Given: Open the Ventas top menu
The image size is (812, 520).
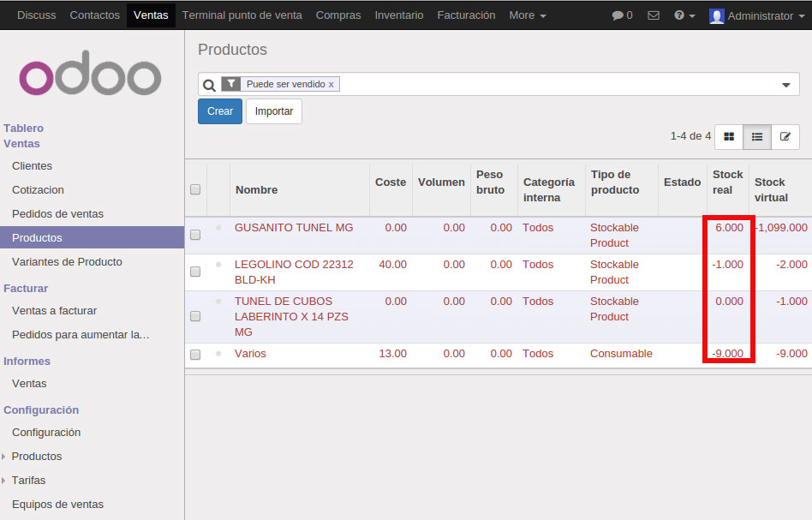Looking at the screenshot, I should pos(151,15).
